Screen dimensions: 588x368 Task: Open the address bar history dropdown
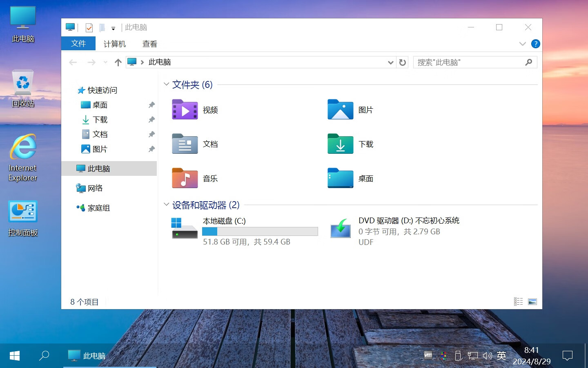[x=390, y=62]
